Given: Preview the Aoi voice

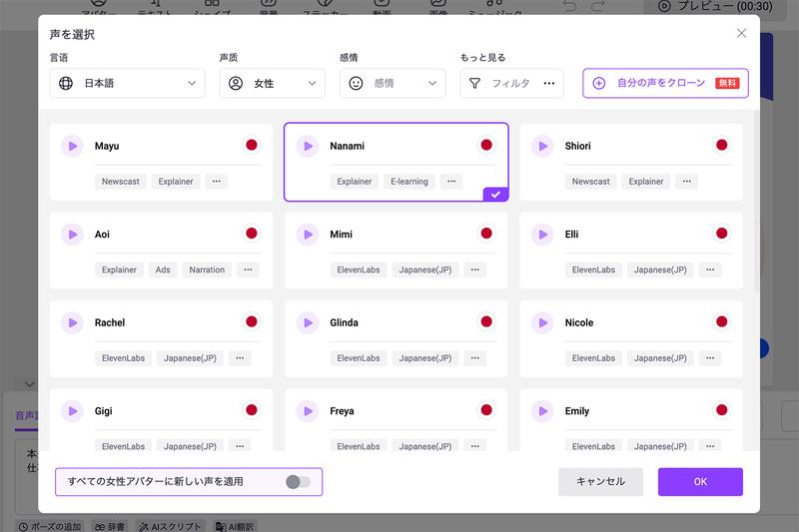Looking at the screenshot, I should tap(72, 235).
